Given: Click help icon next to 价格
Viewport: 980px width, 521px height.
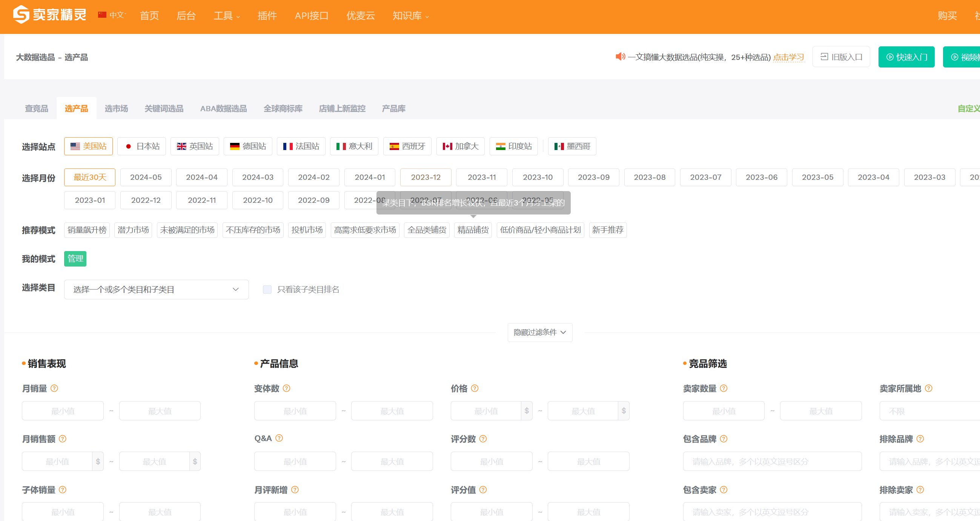Looking at the screenshot, I should pyautogui.click(x=475, y=388).
